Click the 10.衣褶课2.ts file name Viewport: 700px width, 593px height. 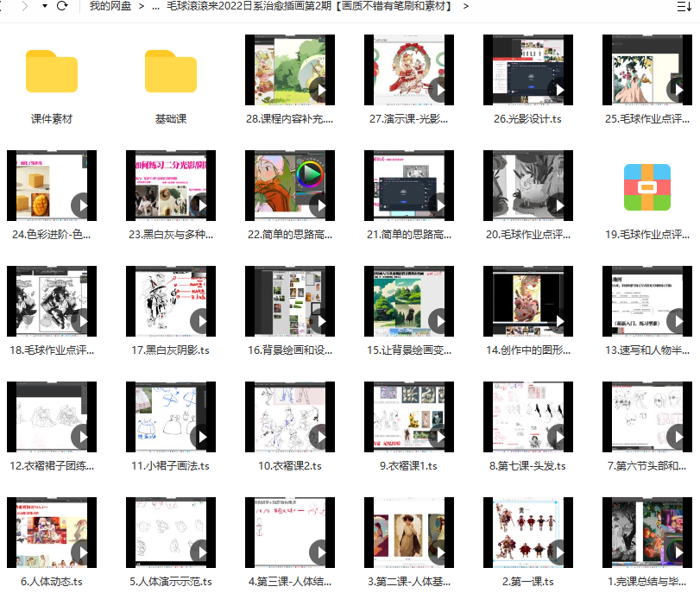click(x=290, y=466)
